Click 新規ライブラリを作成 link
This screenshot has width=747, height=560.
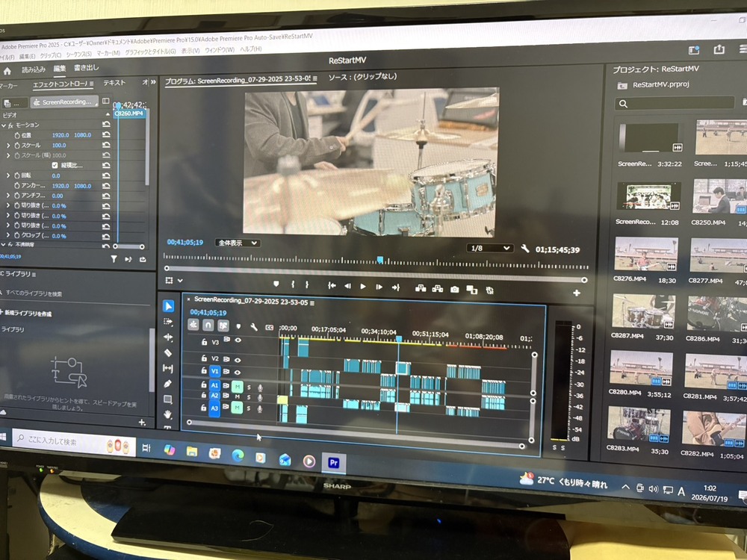coord(28,314)
